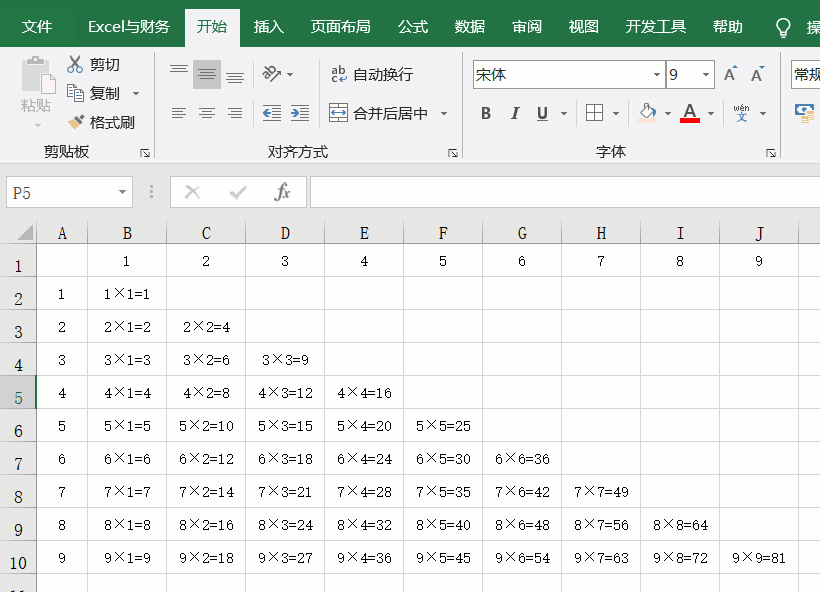Click inside the formula bar
This screenshot has width=820, height=592.
(x=565, y=192)
